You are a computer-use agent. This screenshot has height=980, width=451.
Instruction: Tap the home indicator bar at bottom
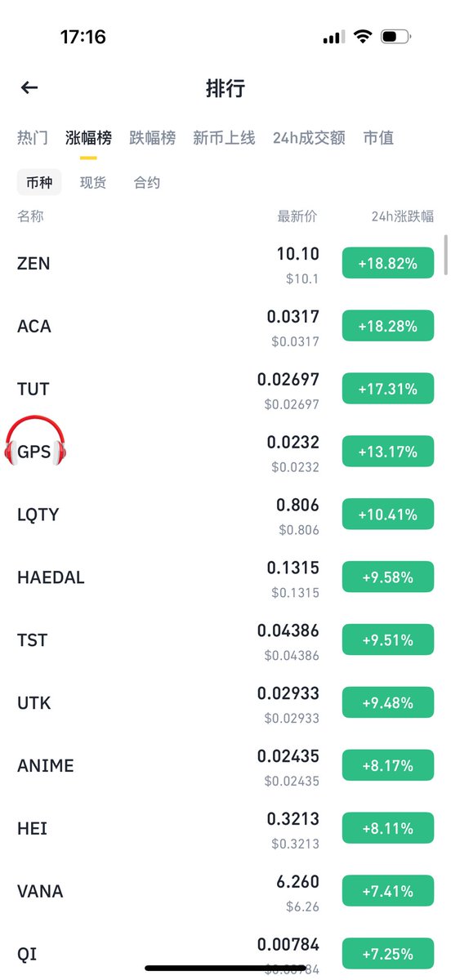[x=225, y=969]
